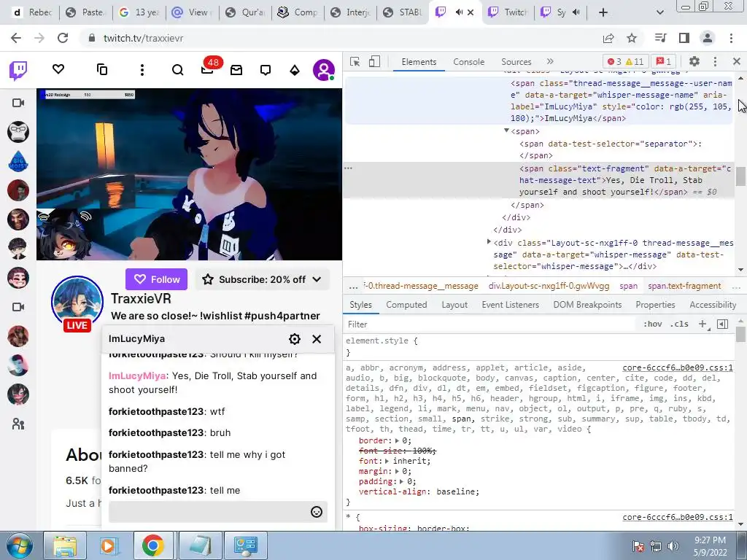Switch to the Console tab
The image size is (747, 560).
pos(469,62)
